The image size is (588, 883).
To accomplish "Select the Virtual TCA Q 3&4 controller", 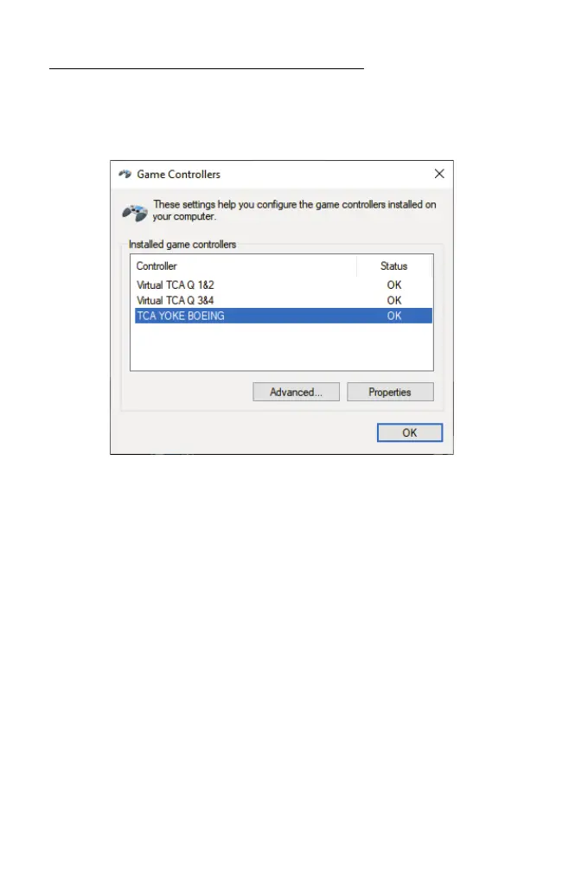I will click(176, 300).
